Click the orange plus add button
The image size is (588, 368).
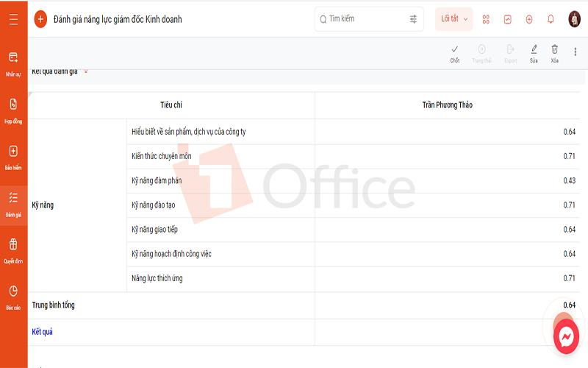click(x=40, y=19)
